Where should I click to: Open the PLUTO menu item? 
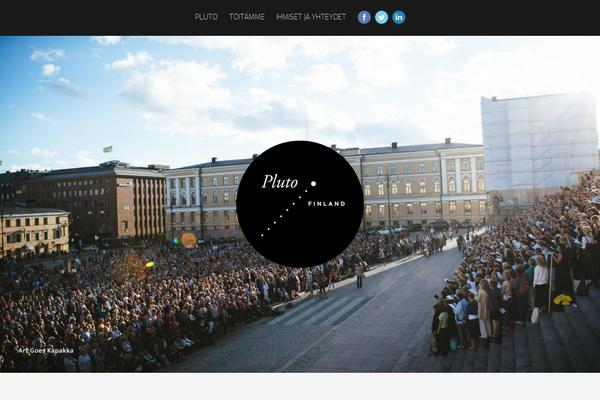tap(206, 17)
